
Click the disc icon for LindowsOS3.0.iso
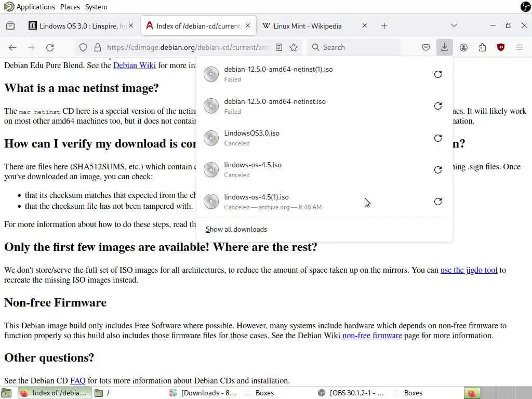click(211, 138)
